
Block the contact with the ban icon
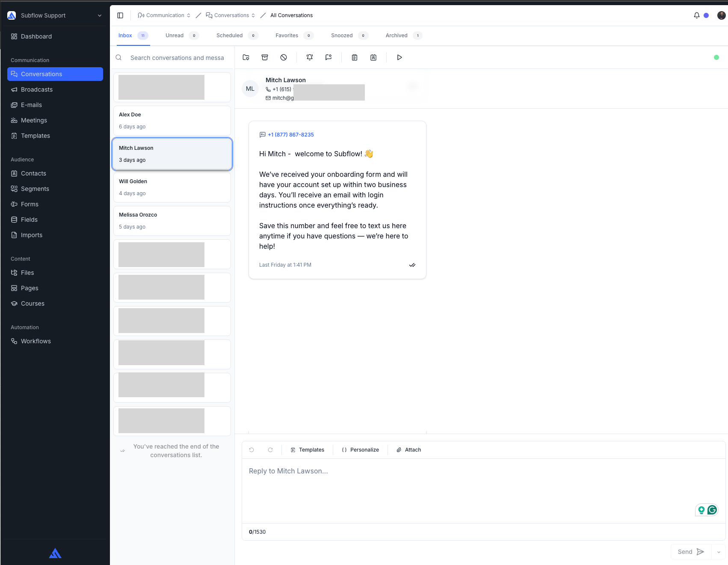(284, 57)
